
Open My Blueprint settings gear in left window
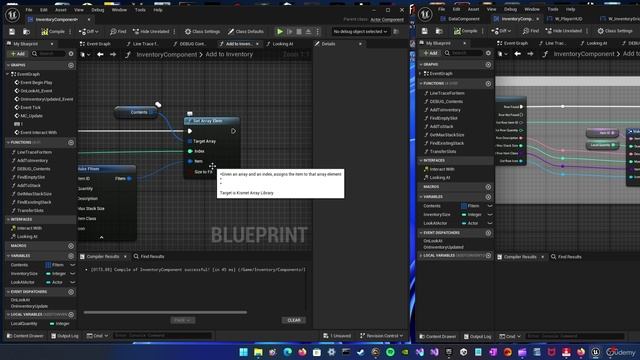tap(71, 53)
